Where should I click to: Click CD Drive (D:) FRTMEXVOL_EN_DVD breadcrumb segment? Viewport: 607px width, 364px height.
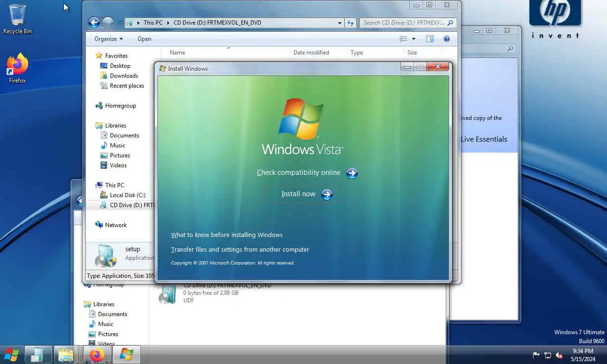(217, 23)
